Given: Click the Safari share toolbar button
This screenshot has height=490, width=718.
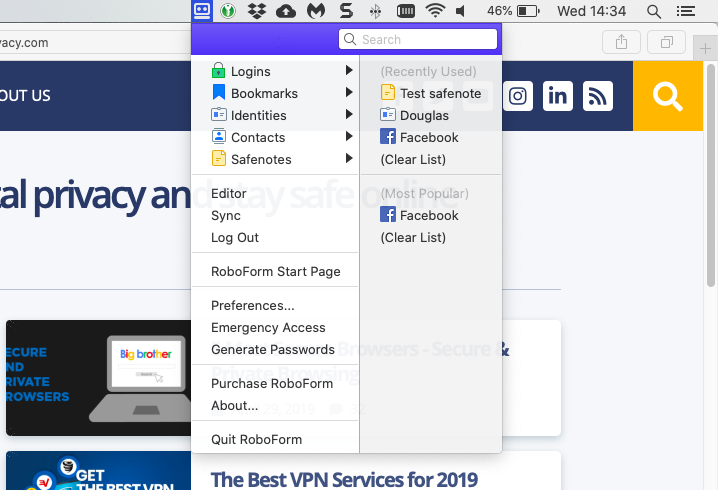Looking at the screenshot, I should click(x=621, y=42).
